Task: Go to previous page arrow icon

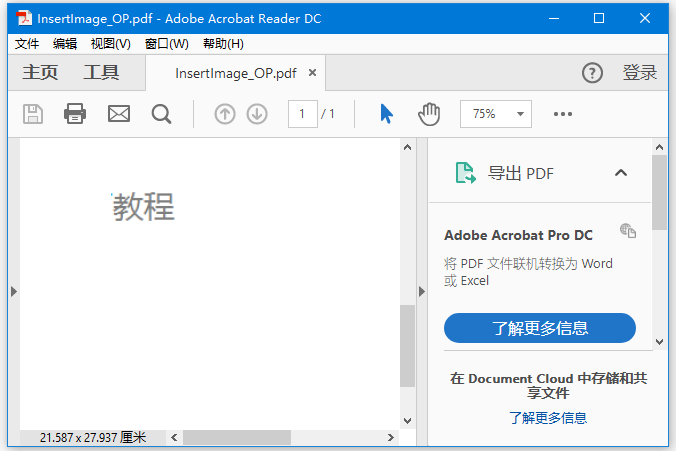Action: 225,114
